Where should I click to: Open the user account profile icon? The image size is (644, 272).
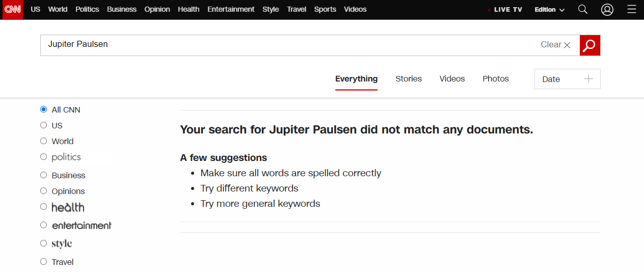[607, 10]
